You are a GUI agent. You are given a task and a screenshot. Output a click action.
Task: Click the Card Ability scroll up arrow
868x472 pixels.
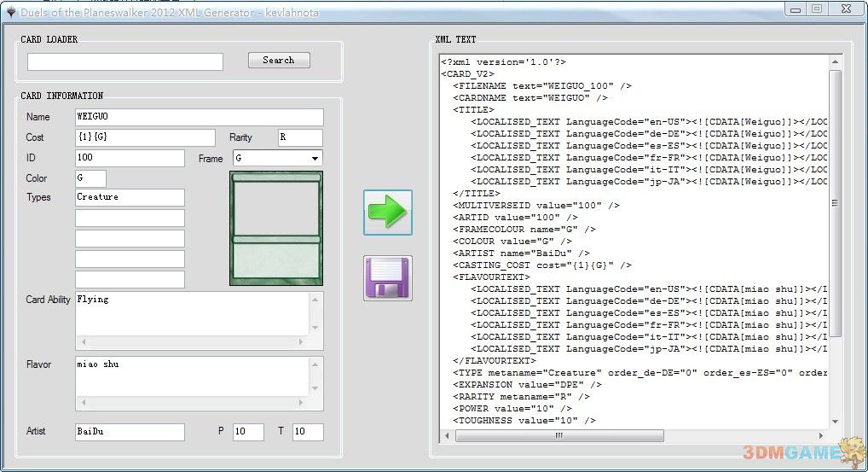[315, 300]
